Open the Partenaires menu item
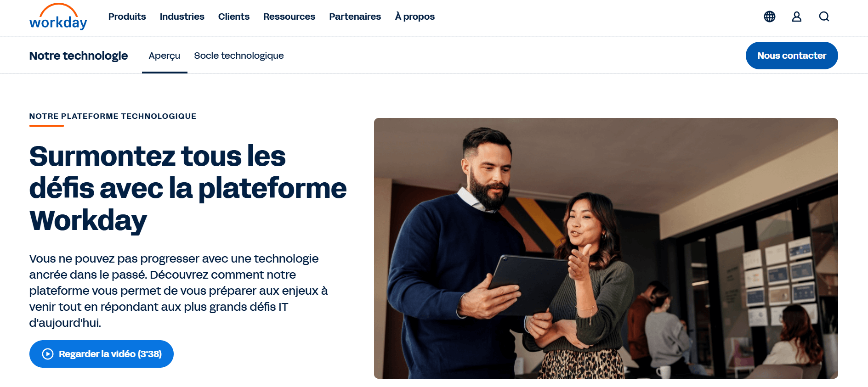 click(355, 17)
